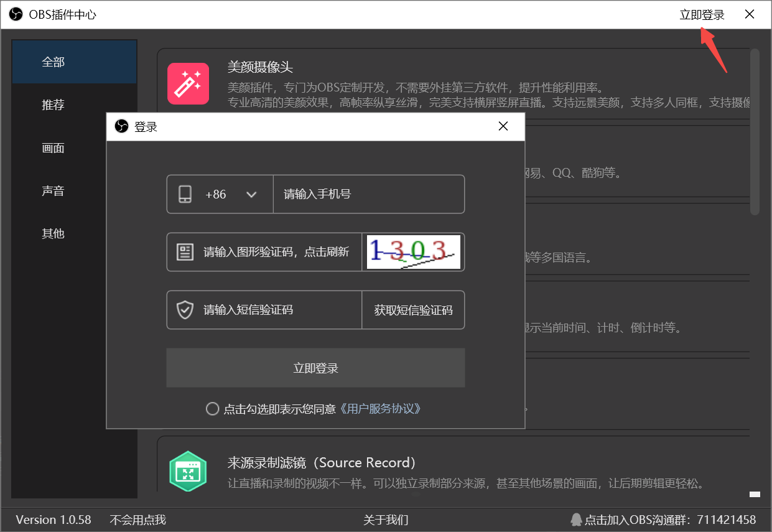The image size is (772, 532).
Task: Open 关于我们 from the bottom bar
Action: click(386, 520)
